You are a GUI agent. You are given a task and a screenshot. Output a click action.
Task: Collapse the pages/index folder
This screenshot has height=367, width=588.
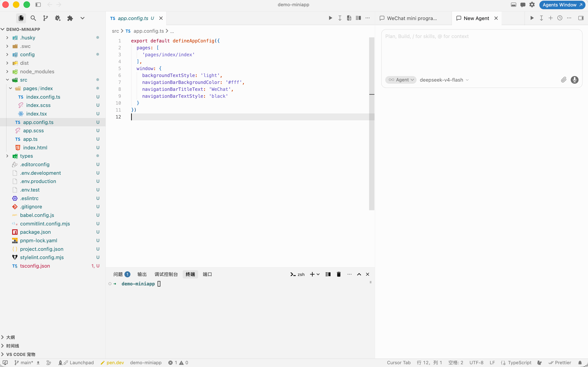53,88
